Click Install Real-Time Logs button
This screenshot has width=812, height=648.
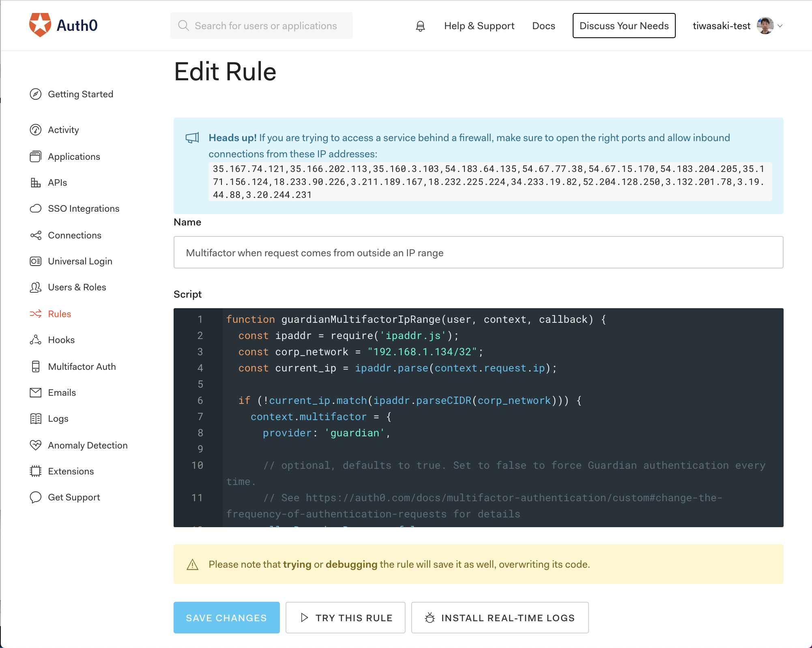pos(500,618)
